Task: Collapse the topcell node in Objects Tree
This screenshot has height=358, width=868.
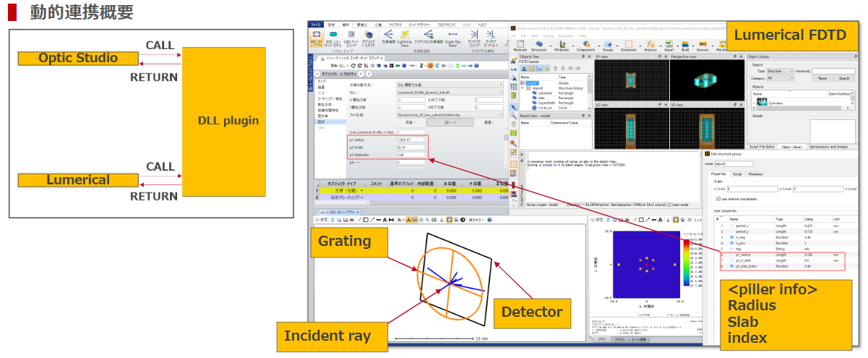Action: point(523,88)
